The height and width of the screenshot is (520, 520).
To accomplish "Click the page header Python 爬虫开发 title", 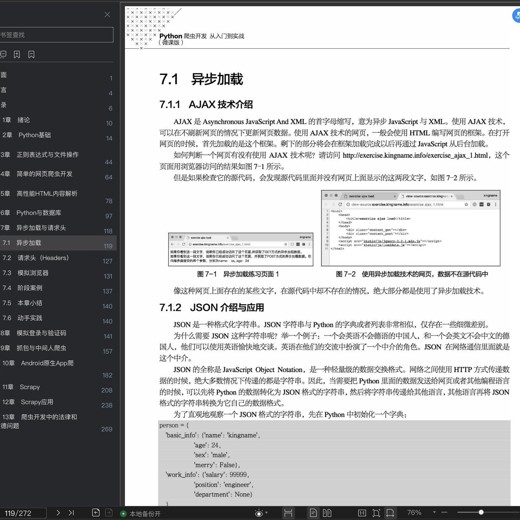I will 202,36.
